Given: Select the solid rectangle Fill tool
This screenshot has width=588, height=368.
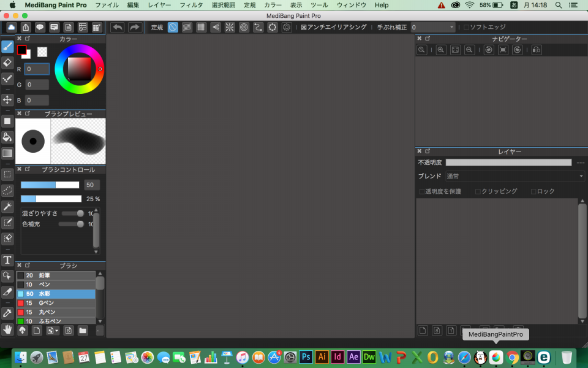Looking at the screenshot, I should coord(7,121).
